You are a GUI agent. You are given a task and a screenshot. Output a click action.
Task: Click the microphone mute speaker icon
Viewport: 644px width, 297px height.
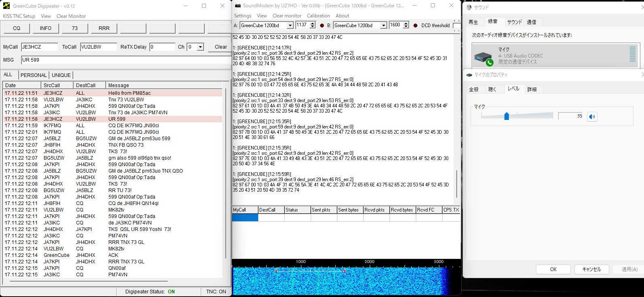pos(592,117)
